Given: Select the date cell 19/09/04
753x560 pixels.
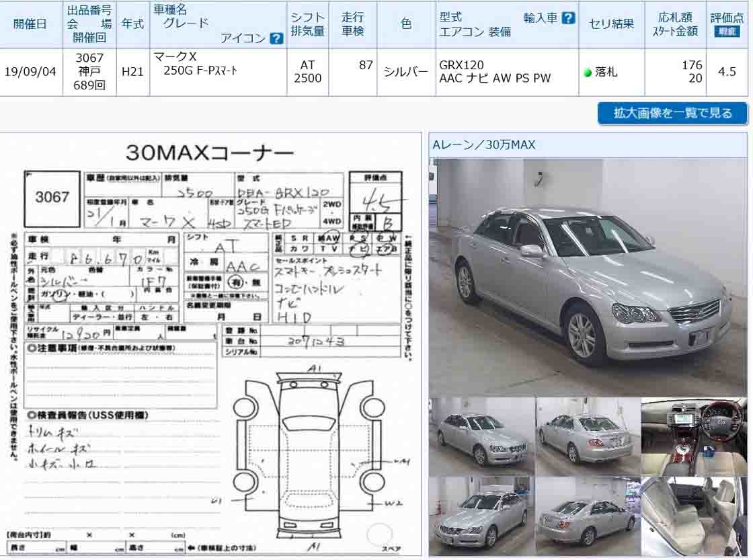Looking at the screenshot, I should 30,72.
